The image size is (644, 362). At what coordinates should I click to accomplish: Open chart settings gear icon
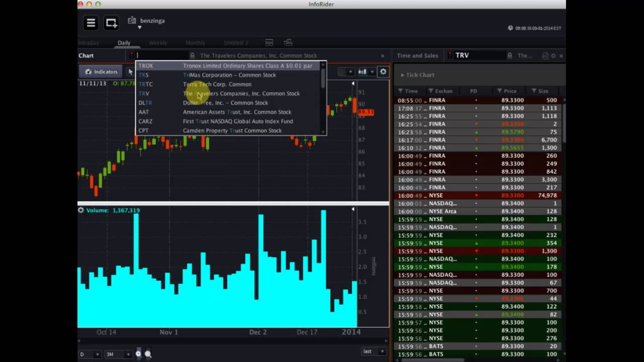383,72
